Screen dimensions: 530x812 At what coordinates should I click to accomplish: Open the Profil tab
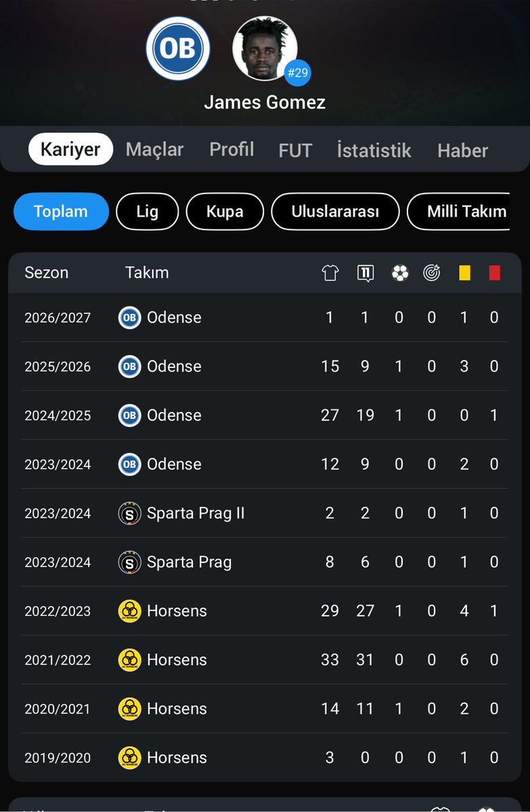pos(231,150)
